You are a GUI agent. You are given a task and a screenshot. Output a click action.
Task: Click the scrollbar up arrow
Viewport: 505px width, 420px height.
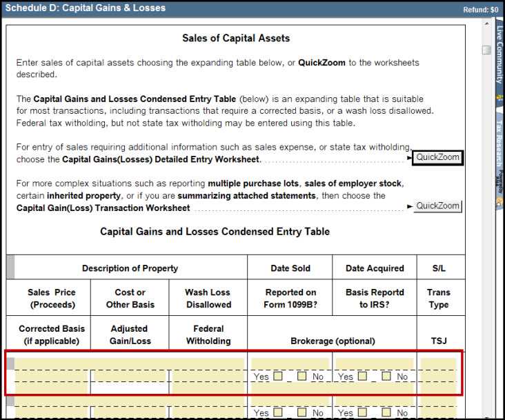click(486, 24)
